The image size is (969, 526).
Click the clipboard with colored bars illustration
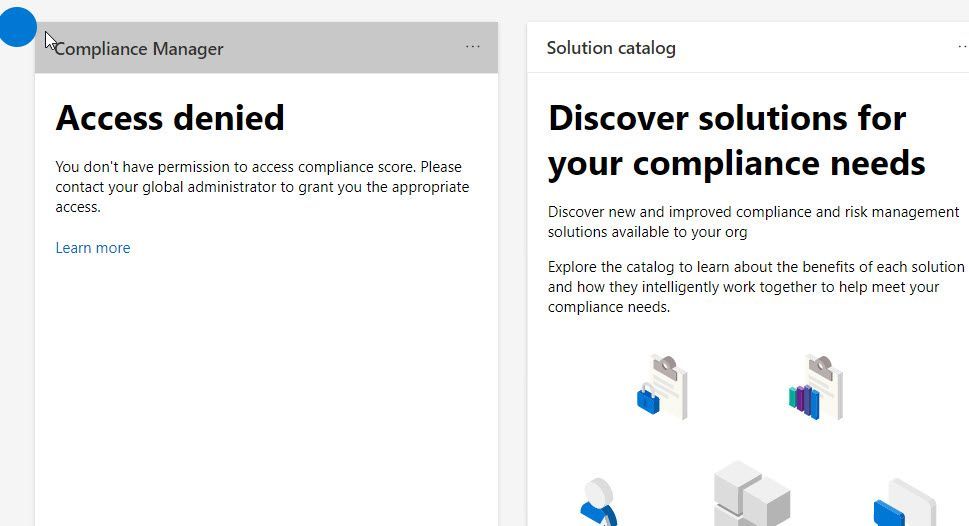point(816,388)
